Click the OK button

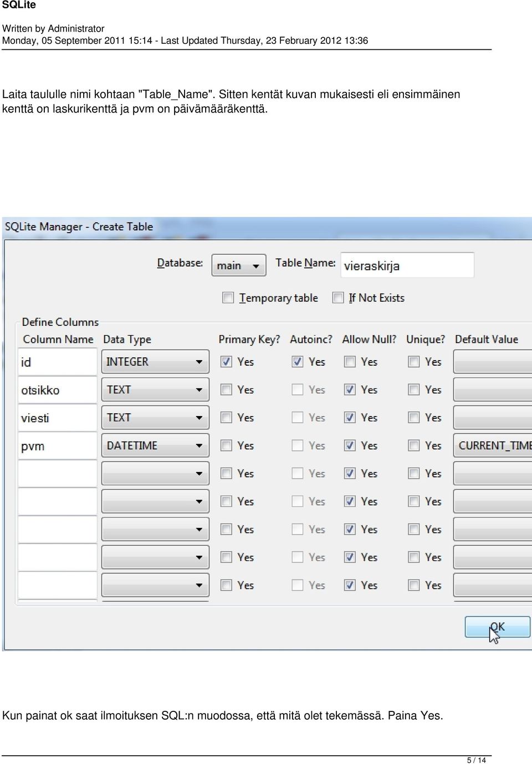click(497, 627)
